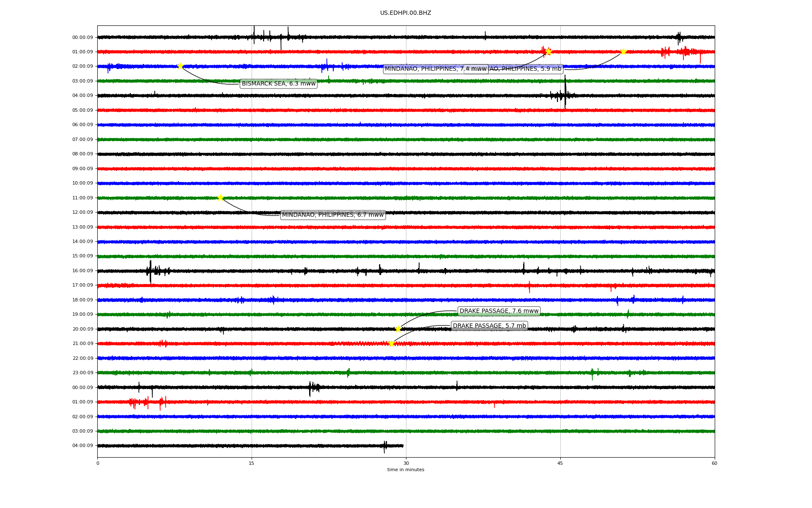Click the 12:00:09 time label on y-axis
This screenshot has height=508, width=812.
coord(82,212)
